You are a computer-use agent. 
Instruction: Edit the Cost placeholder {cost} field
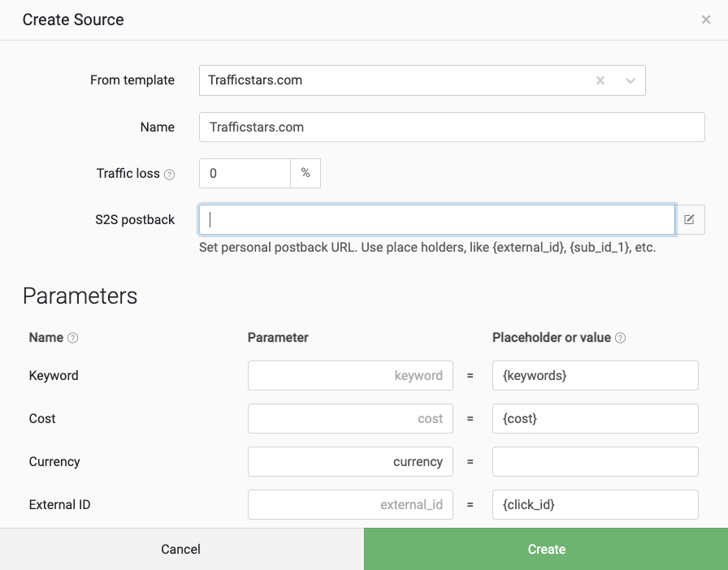click(x=596, y=419)
